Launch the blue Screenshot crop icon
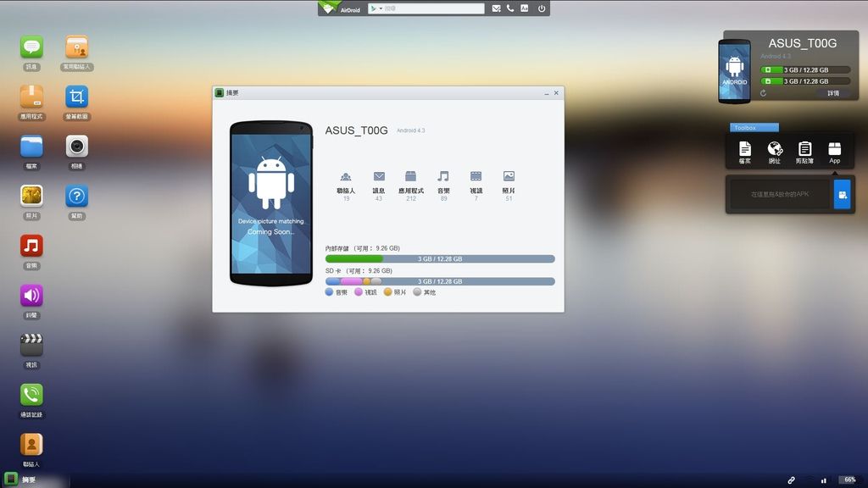 point(77,97)
